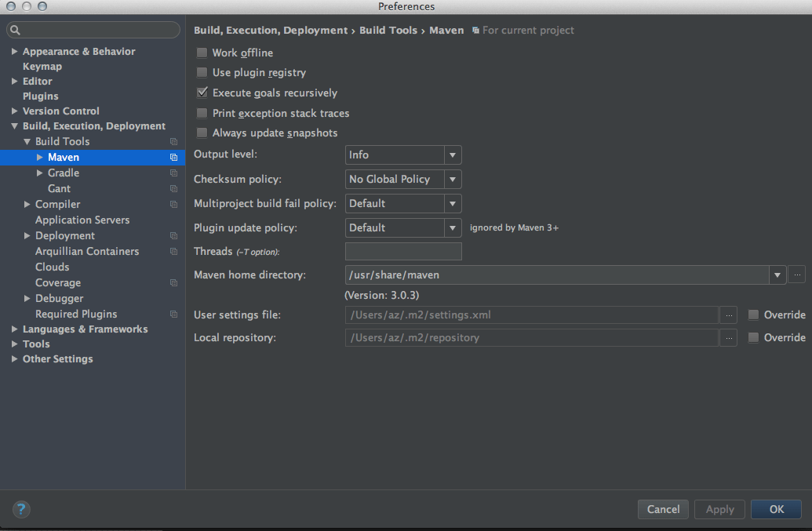Expand the Languages & Frameworks section
Image resolution: width=812 pixels, height=531 pixels.
point(13,329)
